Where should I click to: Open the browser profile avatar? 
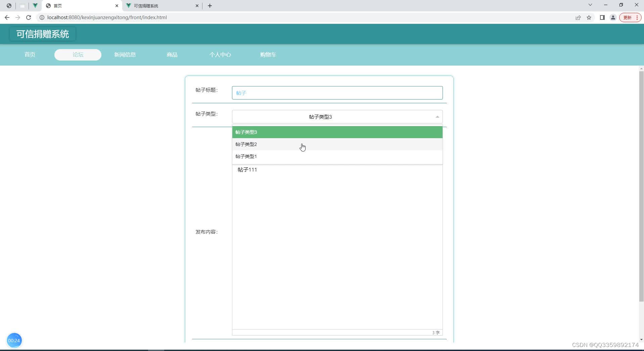613,17
